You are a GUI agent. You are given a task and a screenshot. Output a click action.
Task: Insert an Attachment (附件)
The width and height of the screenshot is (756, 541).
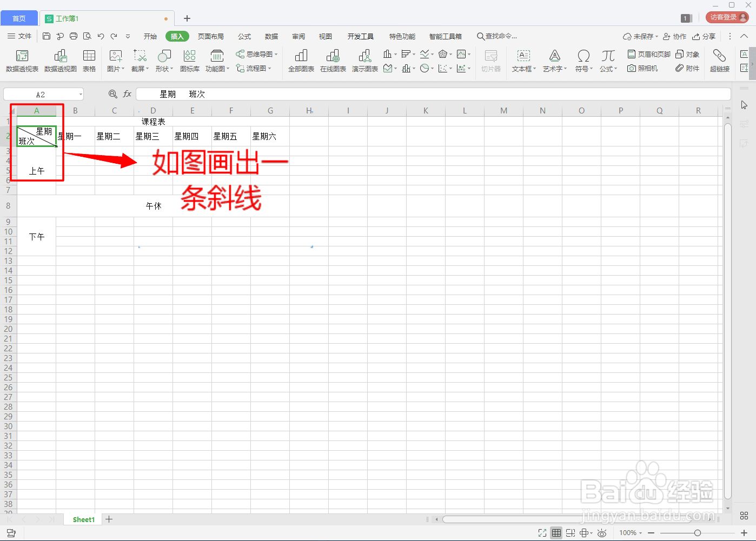click(687, 68)
